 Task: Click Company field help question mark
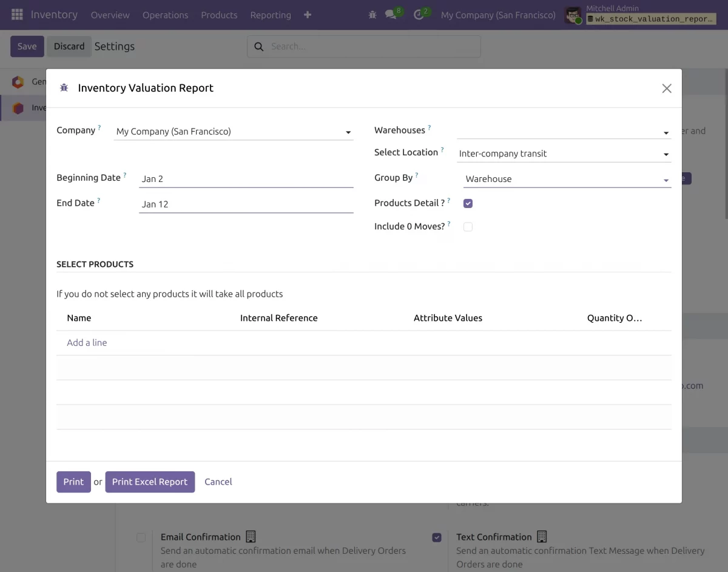99,128
